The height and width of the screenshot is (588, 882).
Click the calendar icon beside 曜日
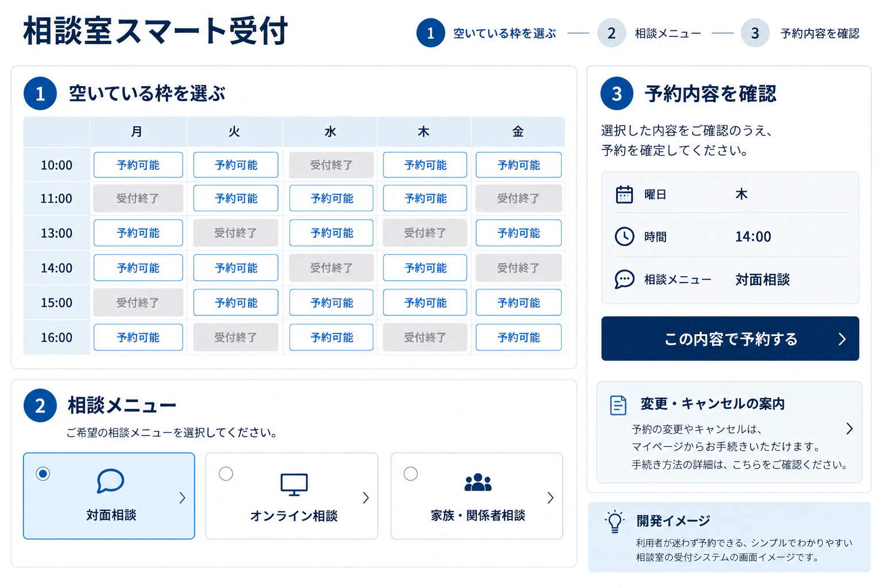pyautogui.click(x=624, y=195)
